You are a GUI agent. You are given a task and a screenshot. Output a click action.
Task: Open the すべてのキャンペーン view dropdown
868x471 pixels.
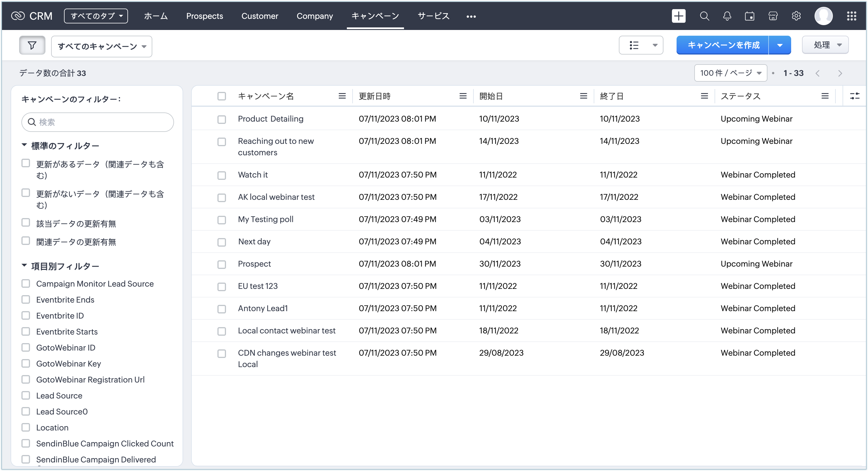101,47
